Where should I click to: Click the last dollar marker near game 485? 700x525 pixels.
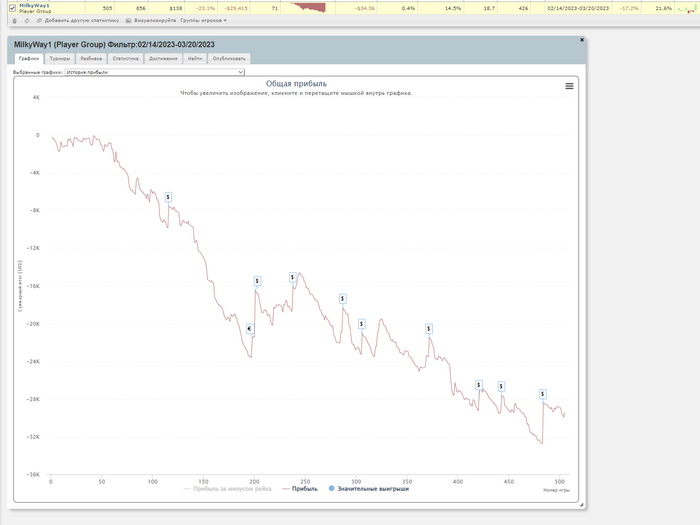pyautogui.click(x=542, y=394)
